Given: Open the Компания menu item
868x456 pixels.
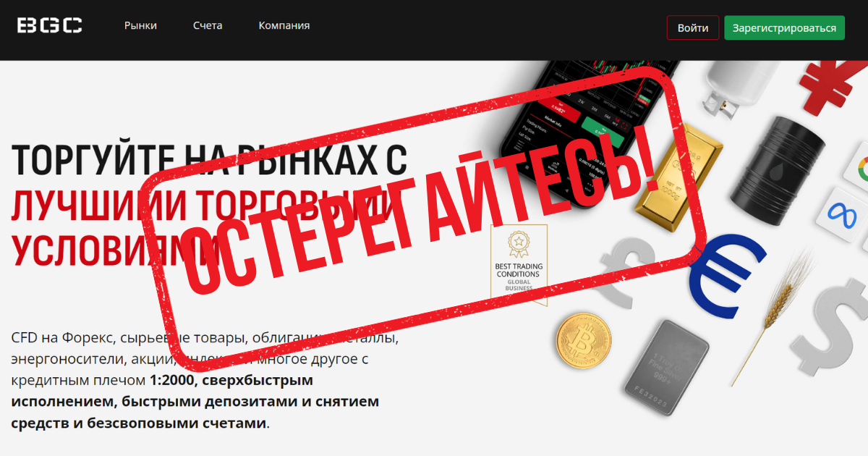Looking at the screenshot, I should pyautogui.click(x=284, y=25).
